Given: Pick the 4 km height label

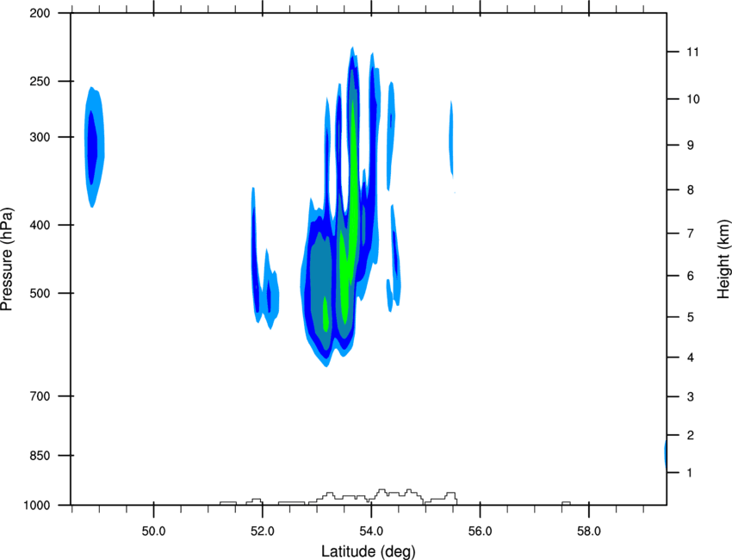Looking at the screenshot, I should point(691,358).
